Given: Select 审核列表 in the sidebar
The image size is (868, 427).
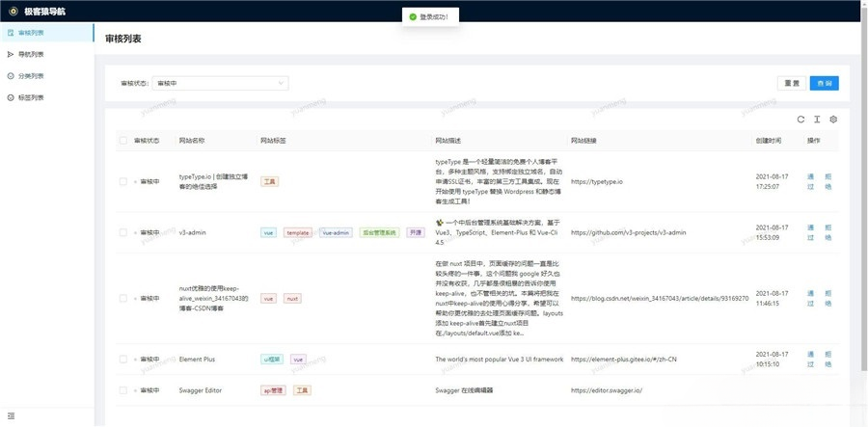Looking at the screenshot, I should [x=31, y=33].
